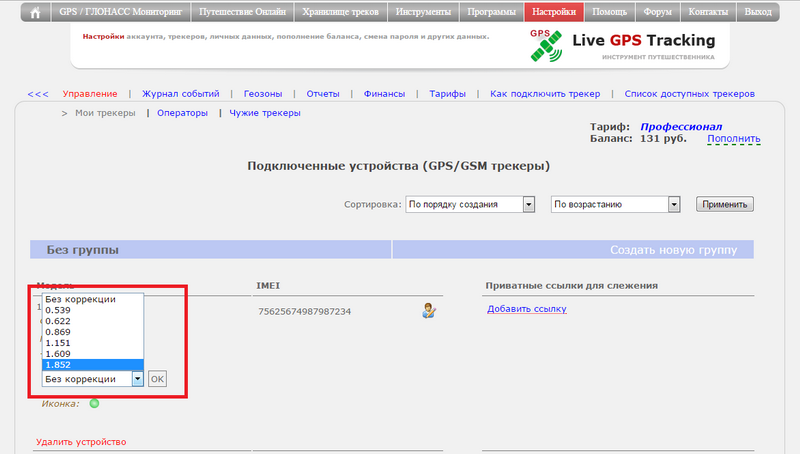The image size is (800, 454).
Task: Click the green circle tracker icon
Action: pos(95,404)
